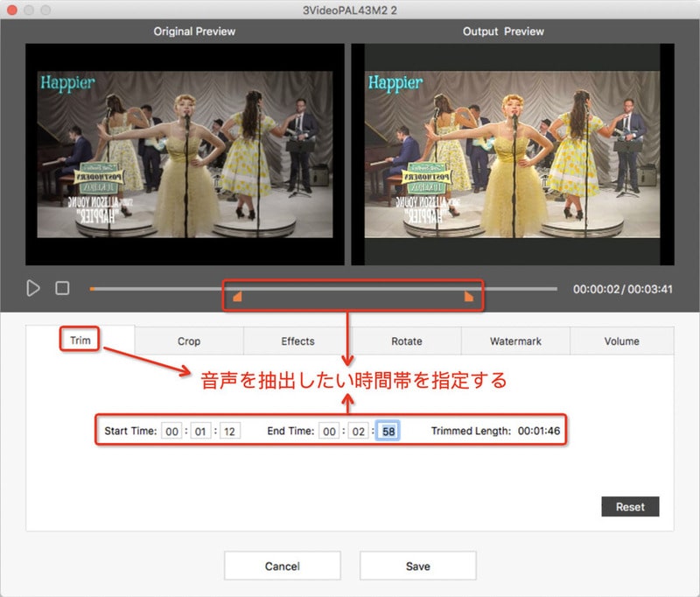Click the Start Time minutes field
Screen dimensions: 700x597
click(x=200, y=431)
